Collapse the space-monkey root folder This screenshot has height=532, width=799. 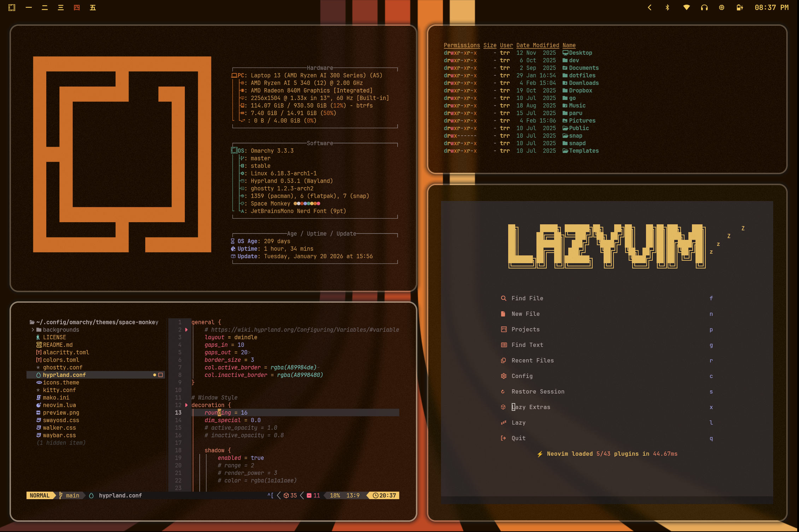pos(32,322)
